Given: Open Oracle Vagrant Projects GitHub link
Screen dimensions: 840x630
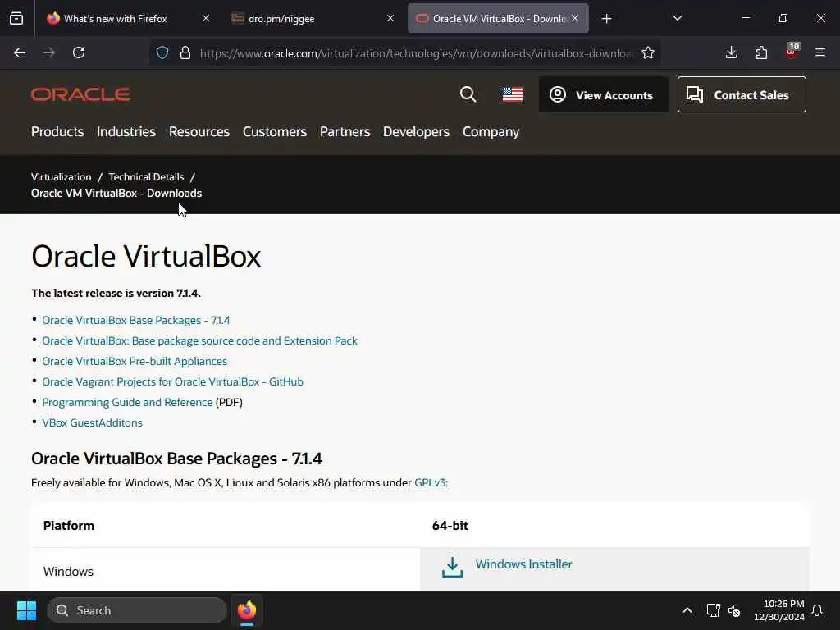Looking at the screenshot, I should [x=172, y=381].
